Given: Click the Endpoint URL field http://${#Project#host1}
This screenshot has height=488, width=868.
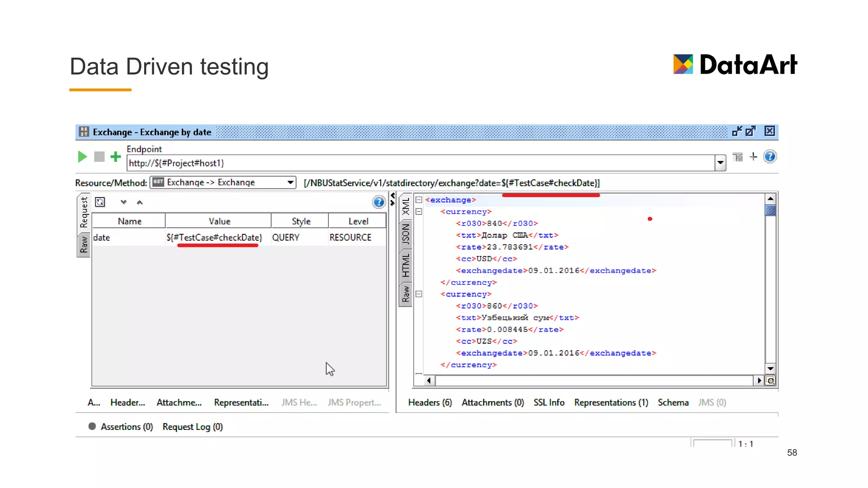Looking at the screenshot, I should [x=420, y=163].
